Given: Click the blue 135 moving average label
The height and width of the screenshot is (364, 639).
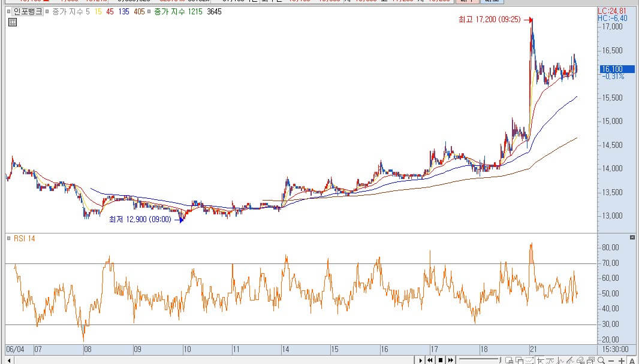Looking at the screenshot, I should pos(124,11).
